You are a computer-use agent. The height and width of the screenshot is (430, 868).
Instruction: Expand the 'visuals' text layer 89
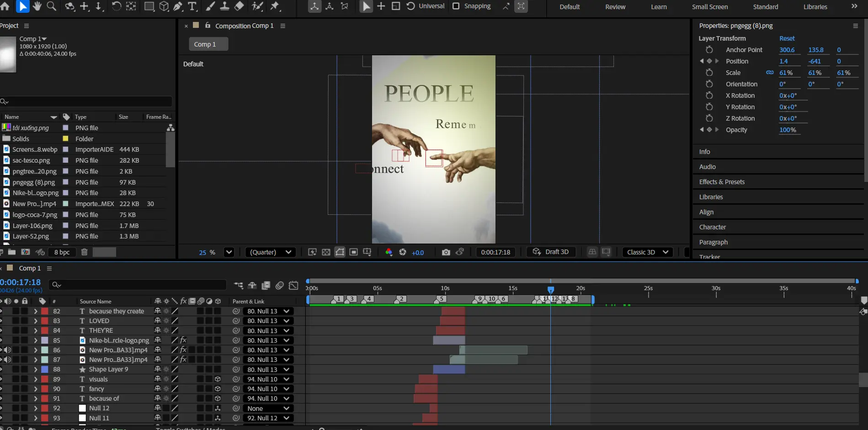[x=35, y=379]
